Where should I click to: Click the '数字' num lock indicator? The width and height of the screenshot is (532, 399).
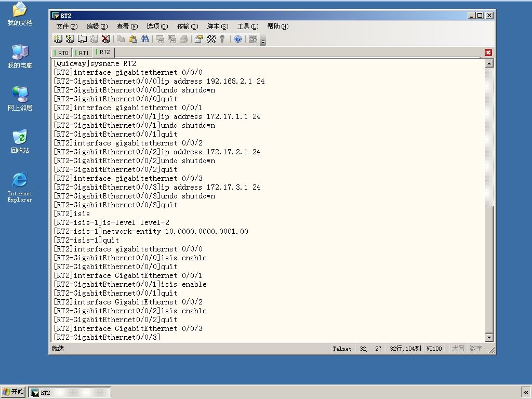pyautogui.click(x=476, y=349)
